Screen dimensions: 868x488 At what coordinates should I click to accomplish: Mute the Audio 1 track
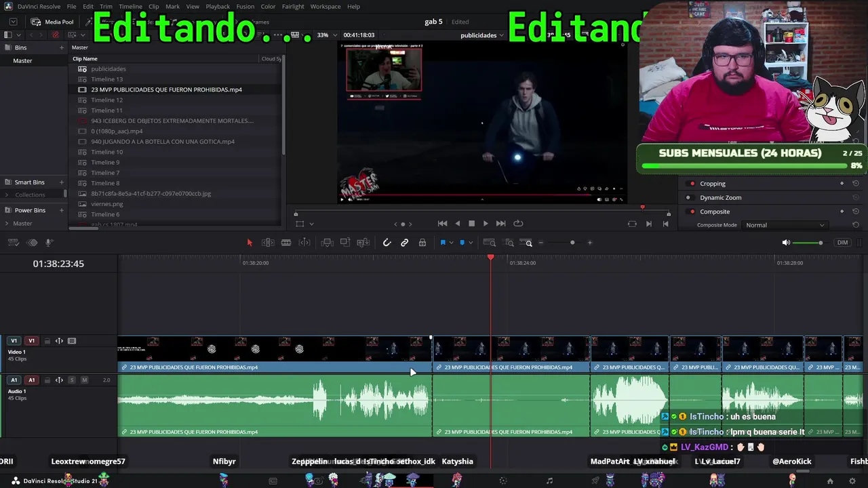pyautogui.click(x=85, y=380)
